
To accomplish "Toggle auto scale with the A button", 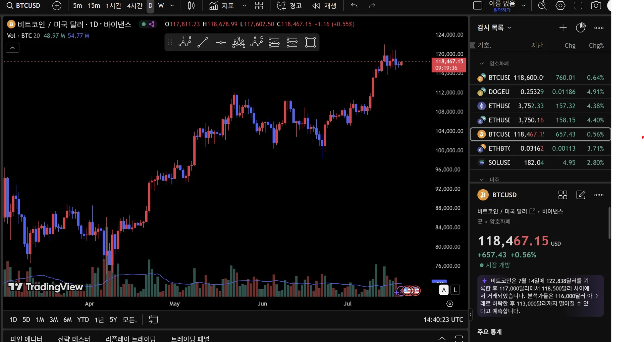I will click(444, 290).
